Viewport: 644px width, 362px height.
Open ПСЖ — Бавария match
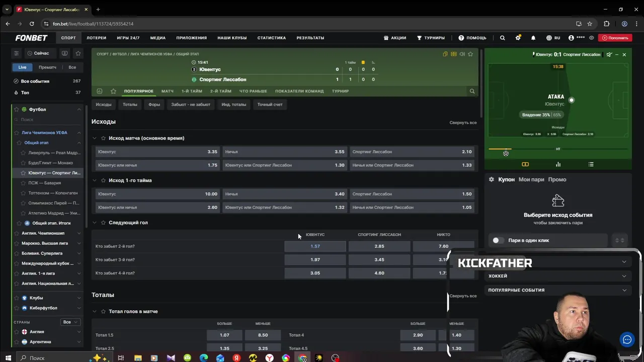(44, 183)
